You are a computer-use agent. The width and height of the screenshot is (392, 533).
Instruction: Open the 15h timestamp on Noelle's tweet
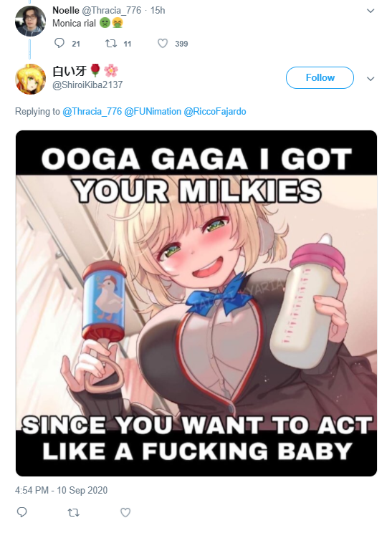[x=158, y=11]
